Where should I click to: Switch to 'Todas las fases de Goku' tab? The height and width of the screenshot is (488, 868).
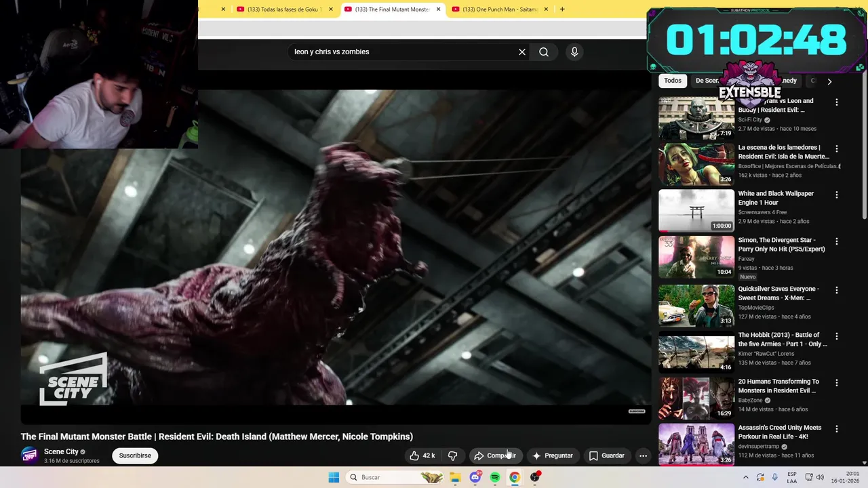pos(285,9)
